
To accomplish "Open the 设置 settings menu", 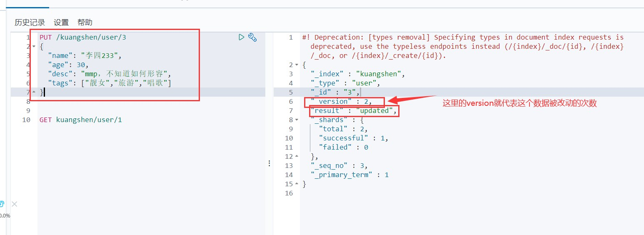I will click(x=61, y=22).
